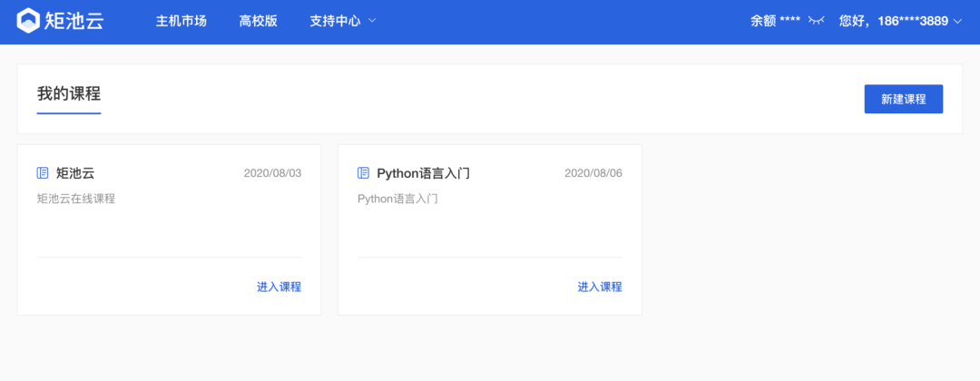
Task: Expand the 支持中心 dropdown chevron
Action: (x=372, y=21)
